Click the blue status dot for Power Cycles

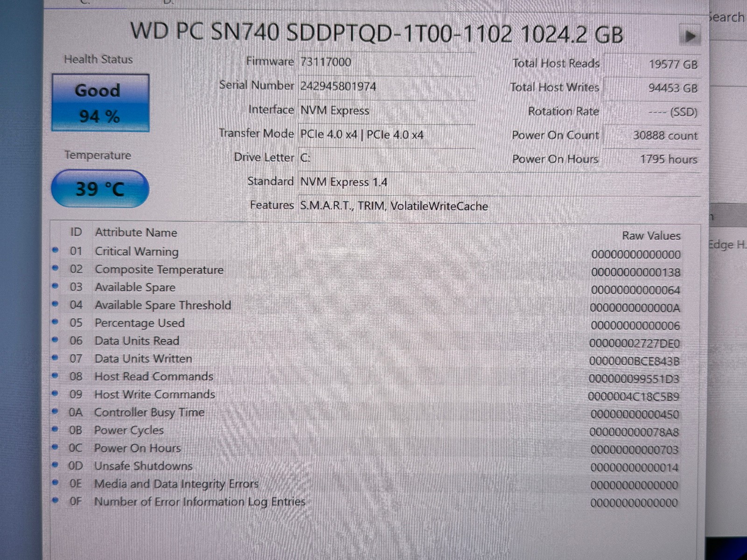pos(55,429)
